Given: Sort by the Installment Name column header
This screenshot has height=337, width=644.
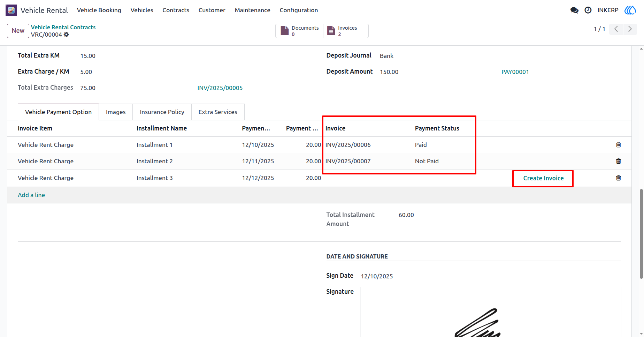Looking at the screenshot, I should pos(162,128).
